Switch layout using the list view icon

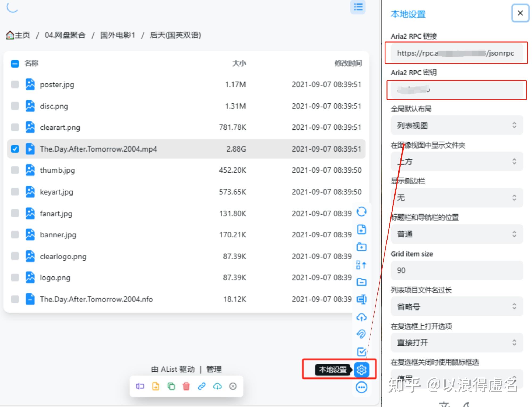358,7
